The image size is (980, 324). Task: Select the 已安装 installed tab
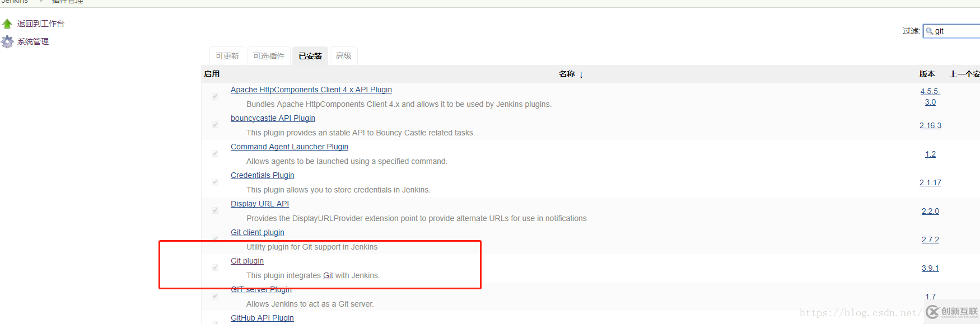310,56
